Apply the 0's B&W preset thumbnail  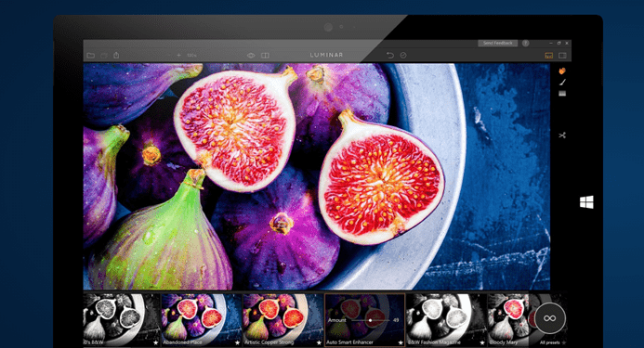122,319
